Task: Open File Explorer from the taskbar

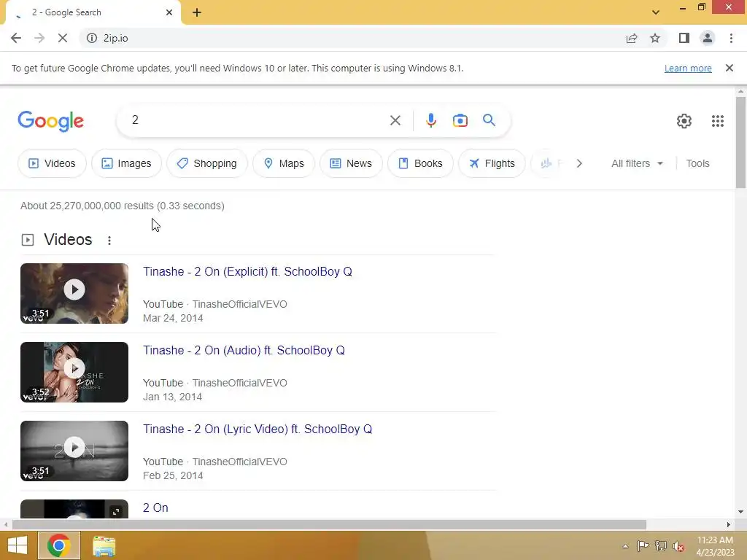Action: tap(104, 545)
